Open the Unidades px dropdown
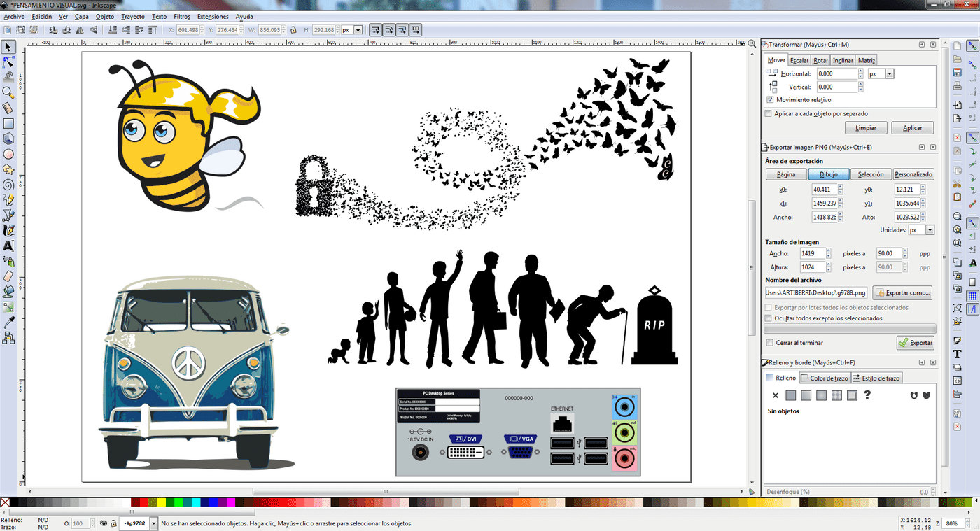980x531 pixels. [x=921, y=230]
